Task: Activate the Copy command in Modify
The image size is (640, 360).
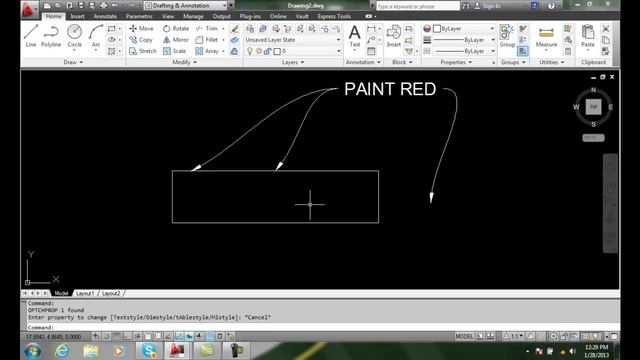Action: tap(141, 40)
